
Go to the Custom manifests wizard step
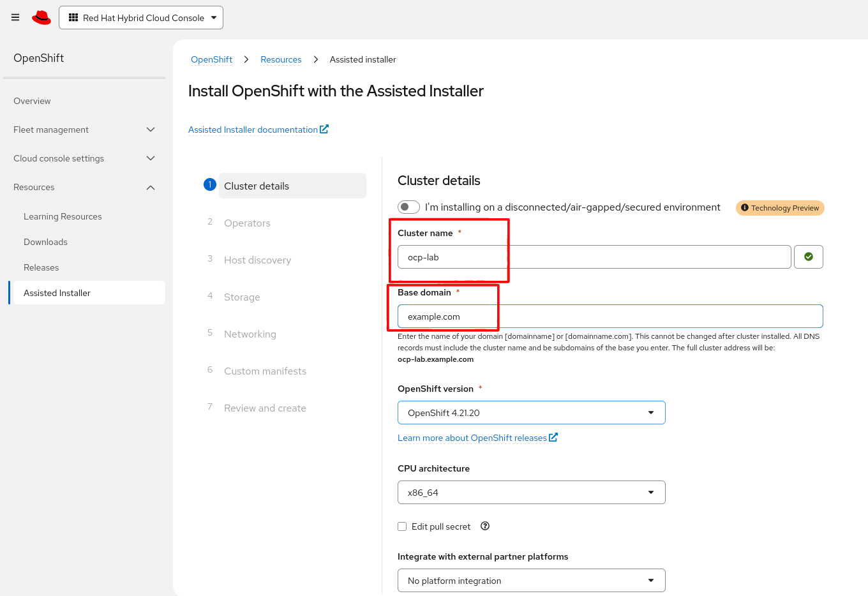(265, 371)
